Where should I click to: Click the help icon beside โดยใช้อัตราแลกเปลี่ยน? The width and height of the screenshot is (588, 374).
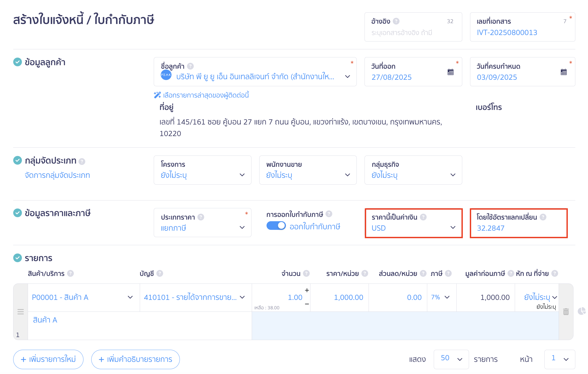543,217
